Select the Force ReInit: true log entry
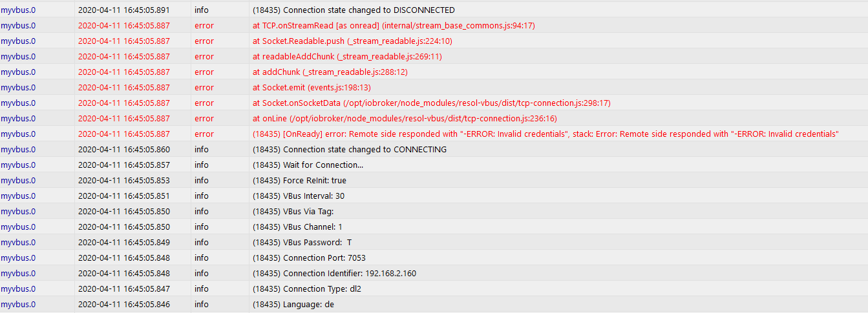868x313 pixels. (299, 181)
